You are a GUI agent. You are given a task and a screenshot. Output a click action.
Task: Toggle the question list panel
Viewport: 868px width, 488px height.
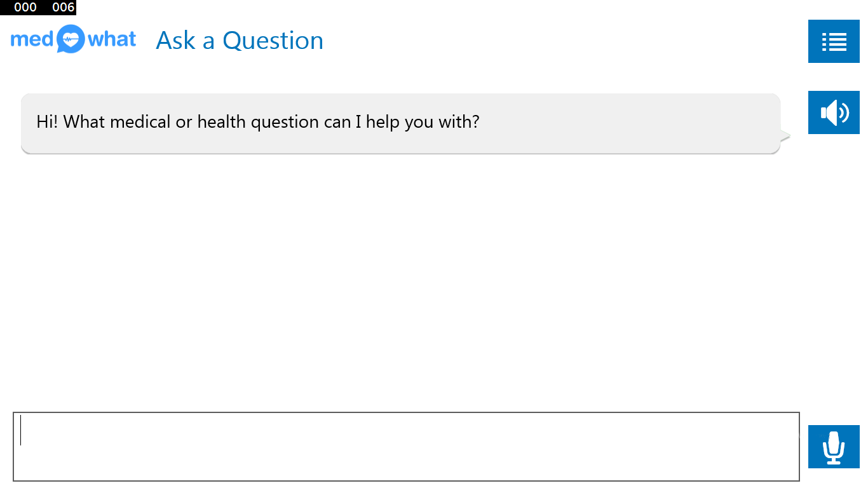coord(834,41)
